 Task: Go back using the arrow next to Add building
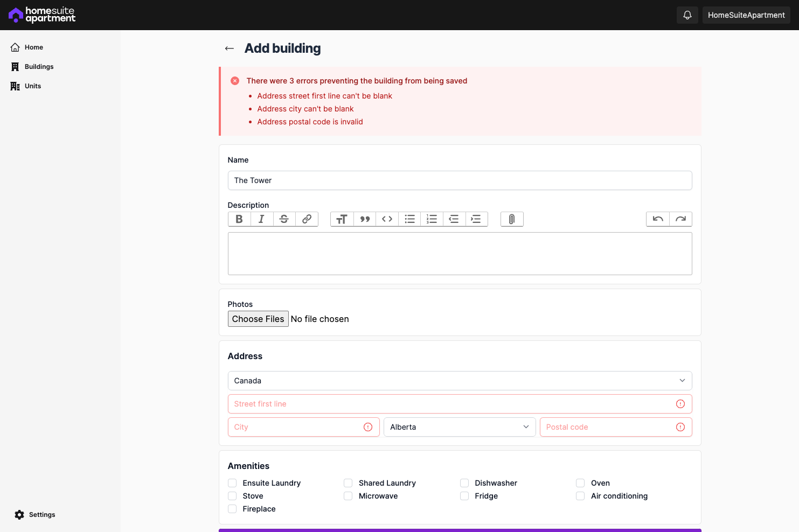pyautogui.click(x=230, y=48)
